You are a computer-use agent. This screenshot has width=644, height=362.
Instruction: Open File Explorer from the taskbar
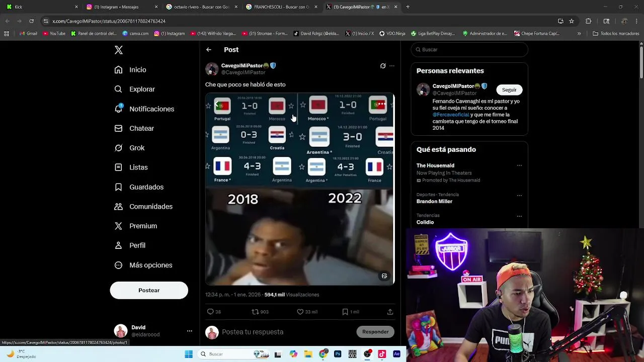coord(308,354)
